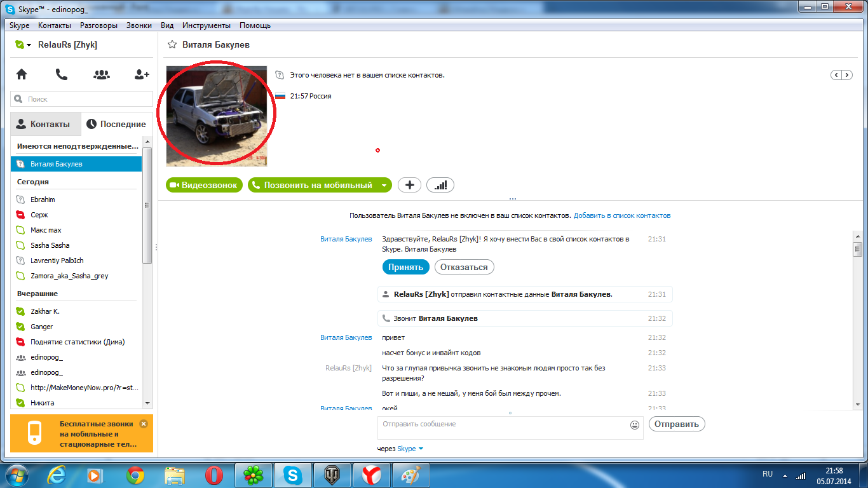Viewport: 868px width, 488px height.
Task: Click Добавить в список контактов link
Action: point(622,215)
